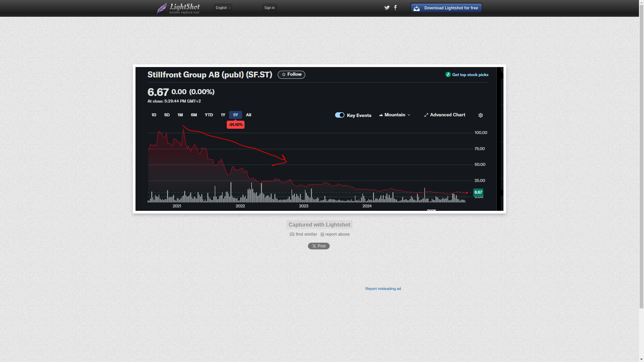The width and height of the screenshot is (644, 362).
Task: Click Download Lightshot for free button
Action: click(x=446, y=8)
